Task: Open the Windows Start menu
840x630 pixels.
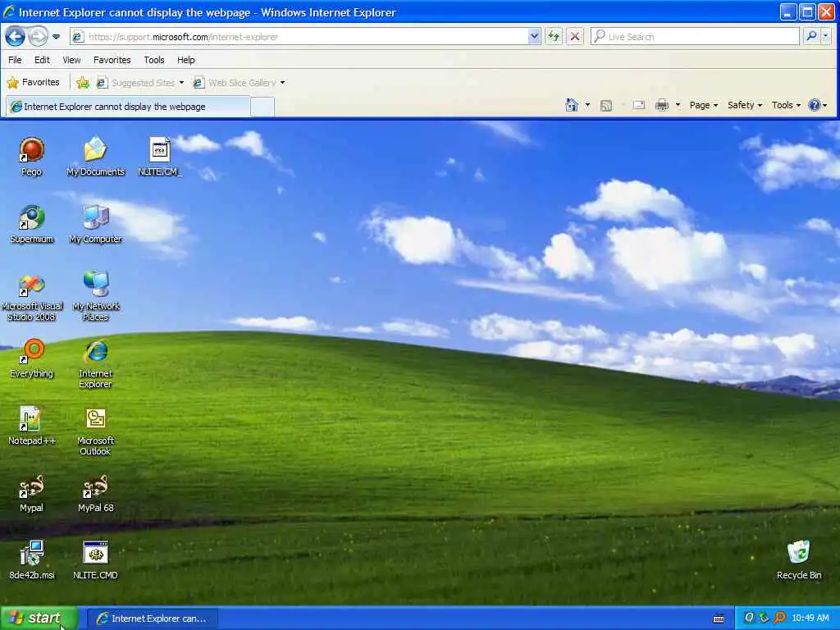Action: [39, 619]
